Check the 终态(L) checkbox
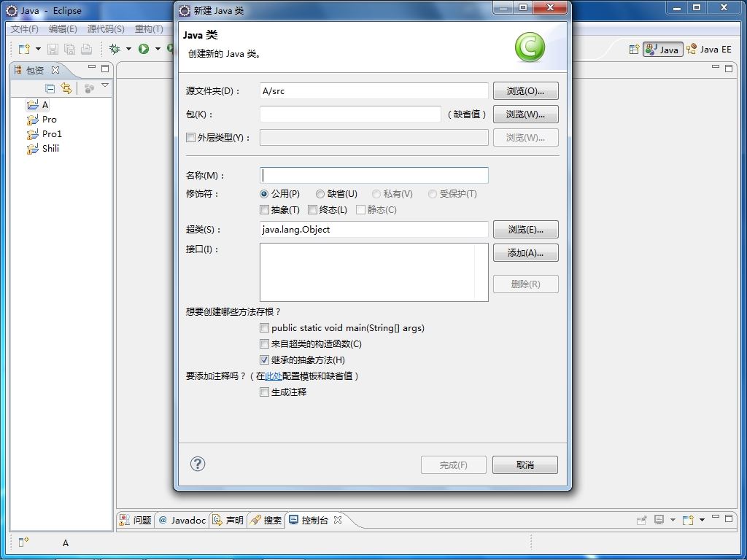Image resolution: width=747 pixels, height=560 pixels. point(312,209)
